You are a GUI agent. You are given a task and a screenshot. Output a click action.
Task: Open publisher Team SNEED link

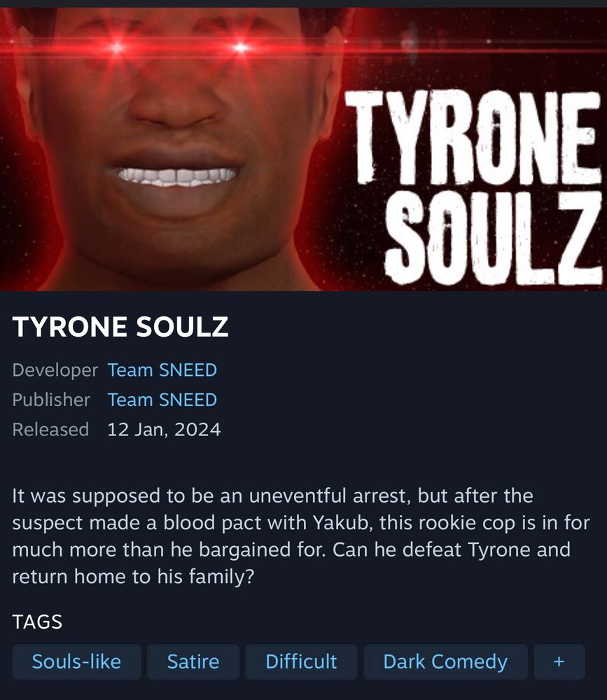click(x=162, y=400)
